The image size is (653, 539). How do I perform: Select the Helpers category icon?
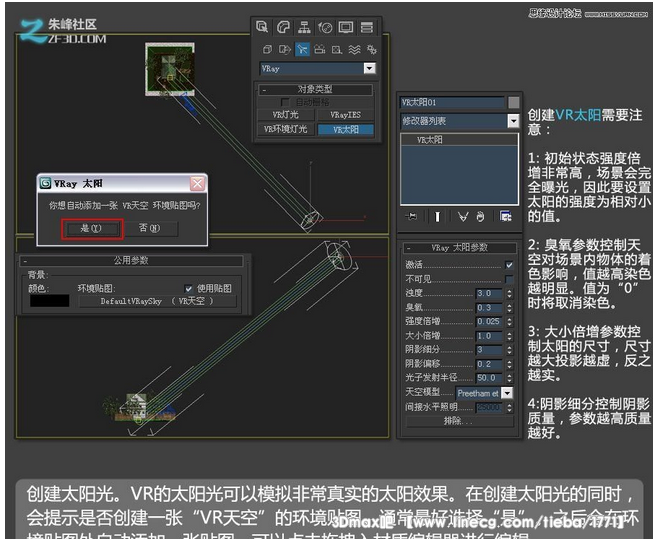[x=336, y=50]
